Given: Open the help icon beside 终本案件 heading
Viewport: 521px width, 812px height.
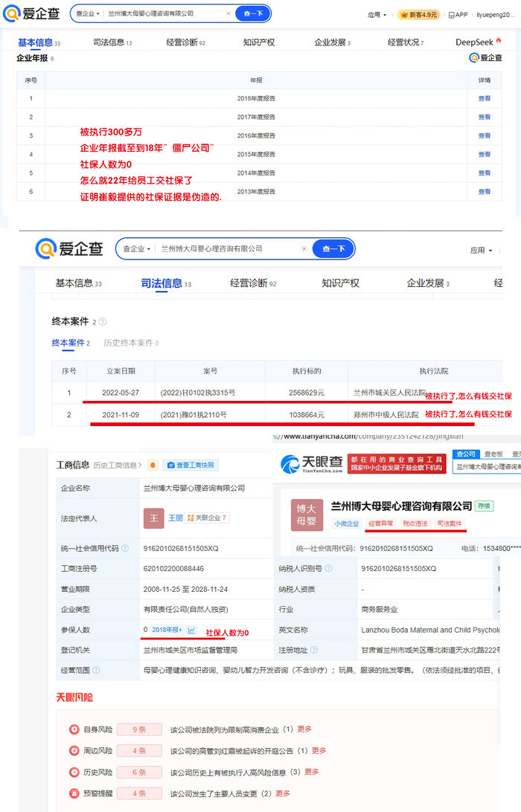Looking at the screenshot, I should (103, 322).
